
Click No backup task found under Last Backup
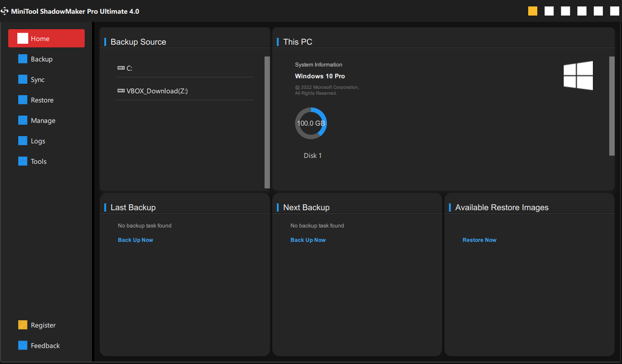pos(145,226)
